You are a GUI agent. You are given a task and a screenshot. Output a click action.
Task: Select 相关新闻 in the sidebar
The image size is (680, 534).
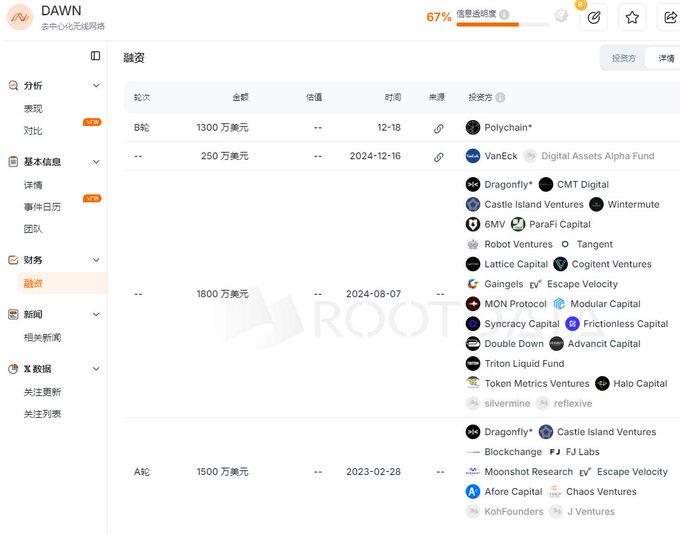42,338
